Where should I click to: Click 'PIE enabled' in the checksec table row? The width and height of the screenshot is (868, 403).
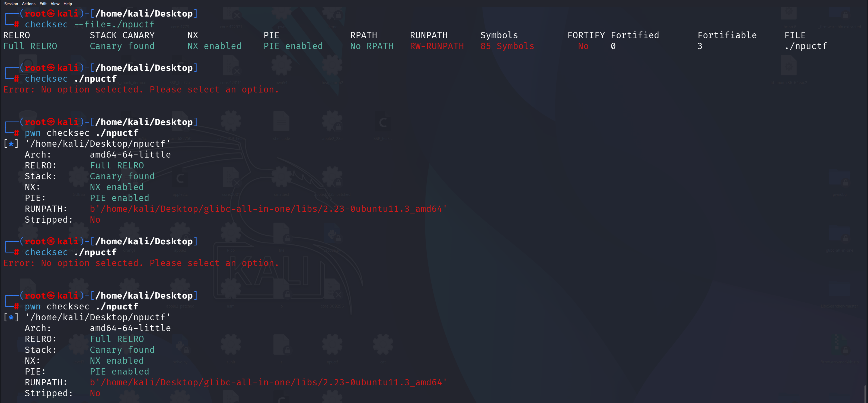(293, 46)
